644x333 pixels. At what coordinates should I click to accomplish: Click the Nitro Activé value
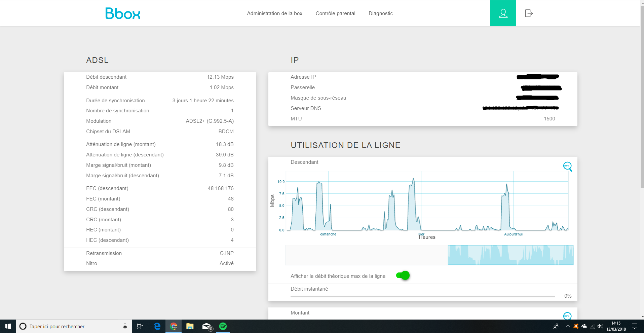coord(227,263)
